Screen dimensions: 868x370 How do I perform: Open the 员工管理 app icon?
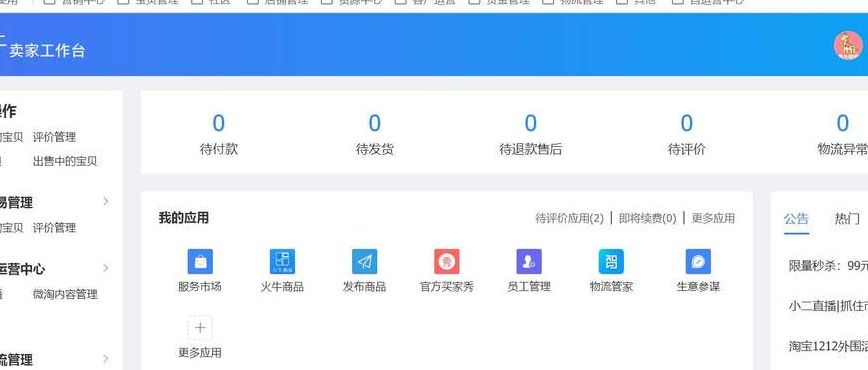point(529,261)
